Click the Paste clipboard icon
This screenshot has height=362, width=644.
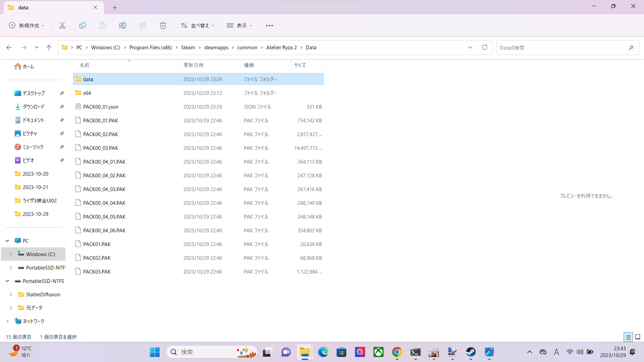pos(103,25)
